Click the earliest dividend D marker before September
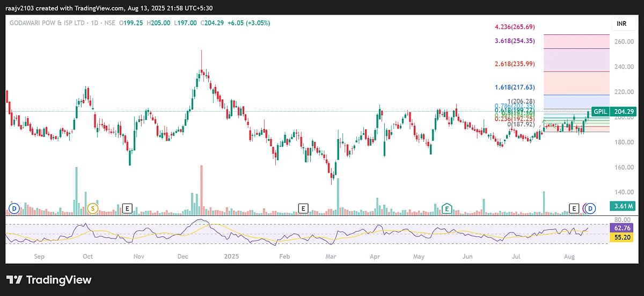 pyautogui.click(x=14, y=207)
